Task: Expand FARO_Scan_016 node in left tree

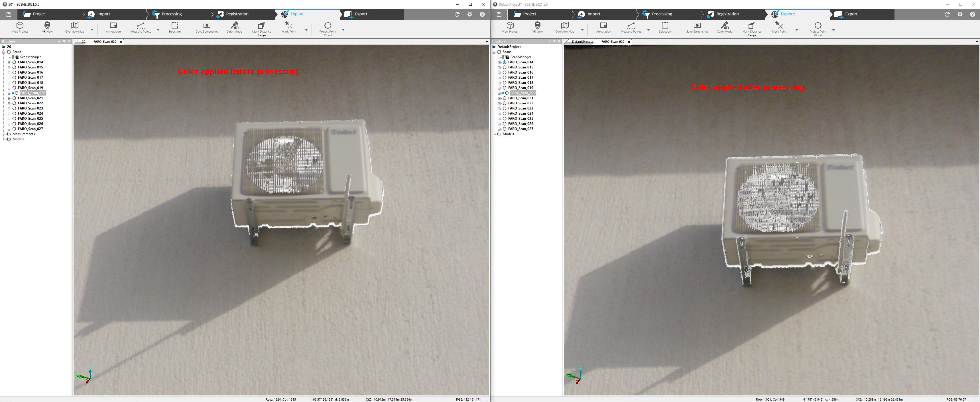Action: coord(9,72)
